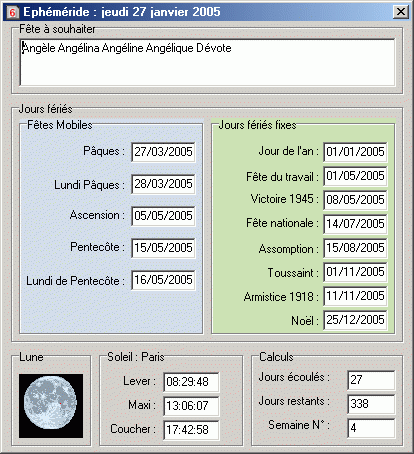Select the Lever sunrise time field
Viewport: 414px width, 454px height.
(191, 382)
